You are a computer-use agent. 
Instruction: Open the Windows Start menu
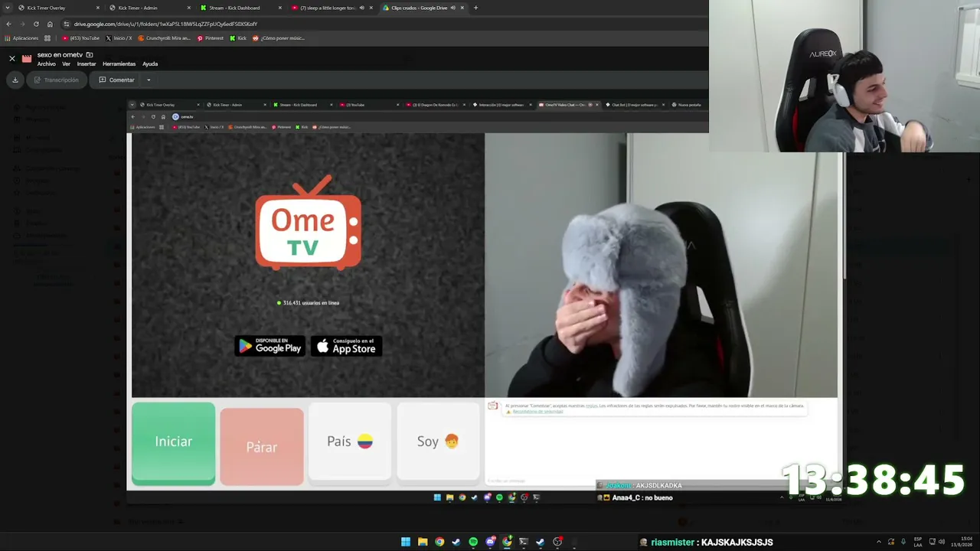tap(406, 542)
